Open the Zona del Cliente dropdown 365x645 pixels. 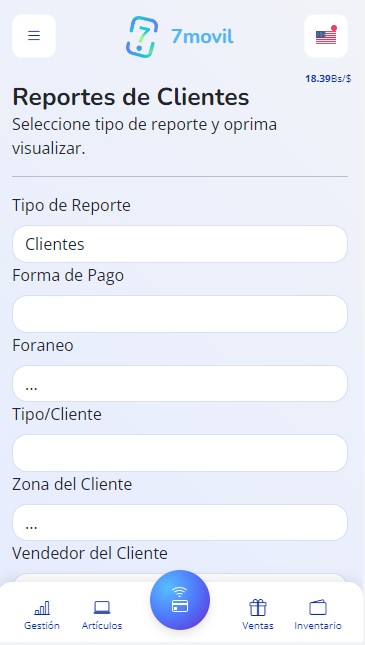click(180, 523)
